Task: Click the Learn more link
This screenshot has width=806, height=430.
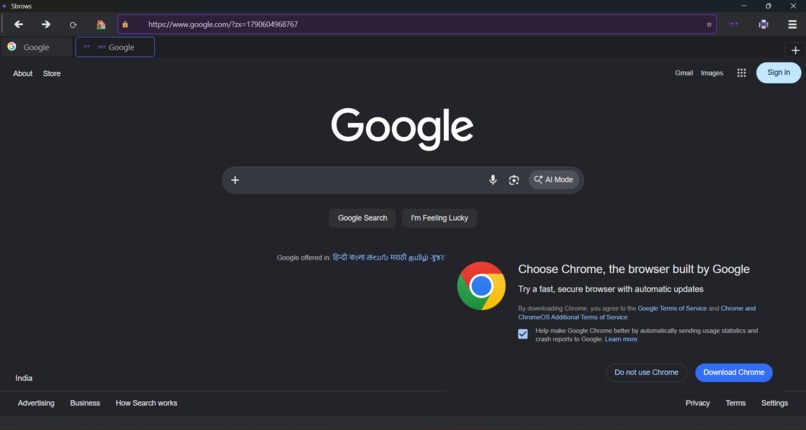Action: 621,339
